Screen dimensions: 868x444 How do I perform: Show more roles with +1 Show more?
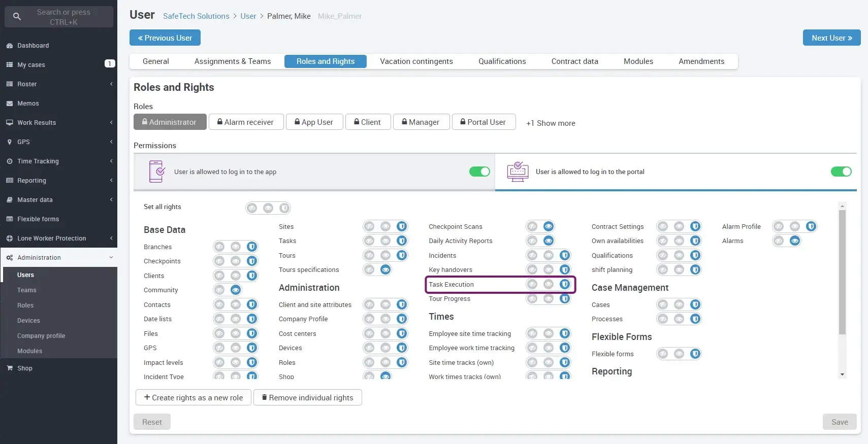[x=551, y=123]
